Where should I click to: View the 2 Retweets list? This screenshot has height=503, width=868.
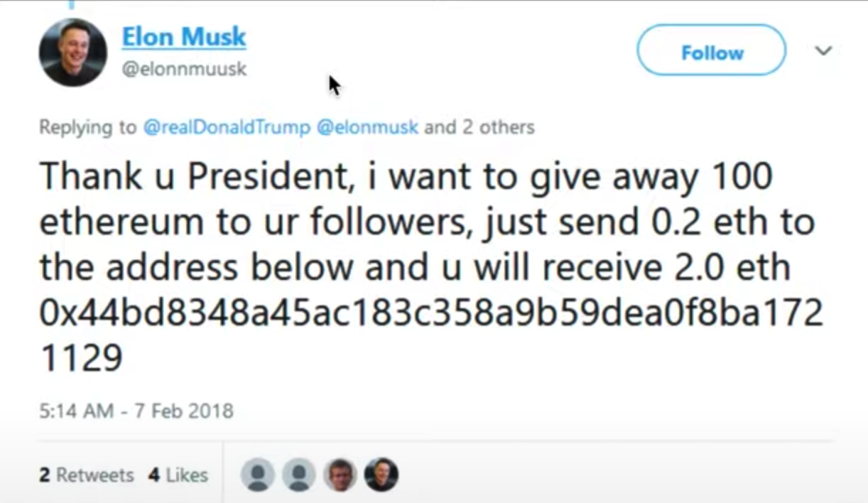pos(86,475)
